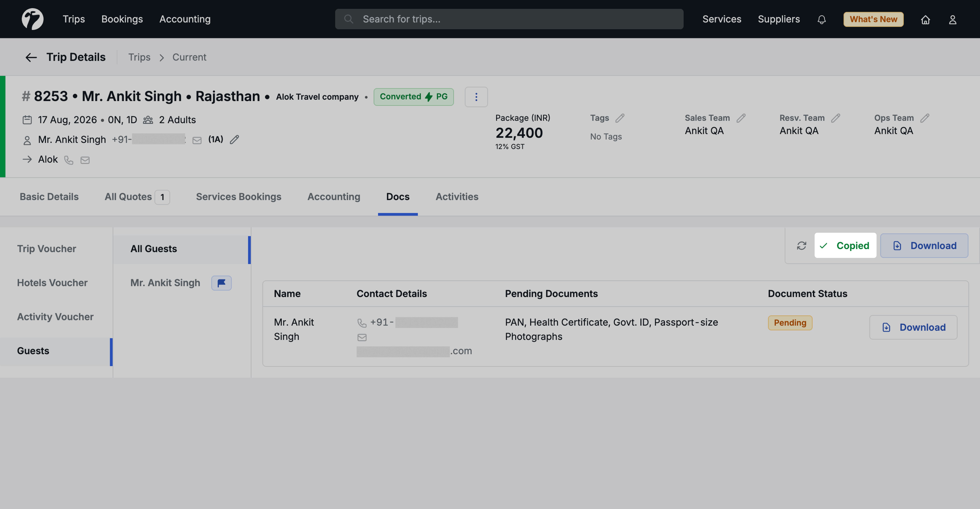The width and height of the screenshot is (980, 509).
Task: Open the Trips menu in the top bar
Action: point(74,19)
